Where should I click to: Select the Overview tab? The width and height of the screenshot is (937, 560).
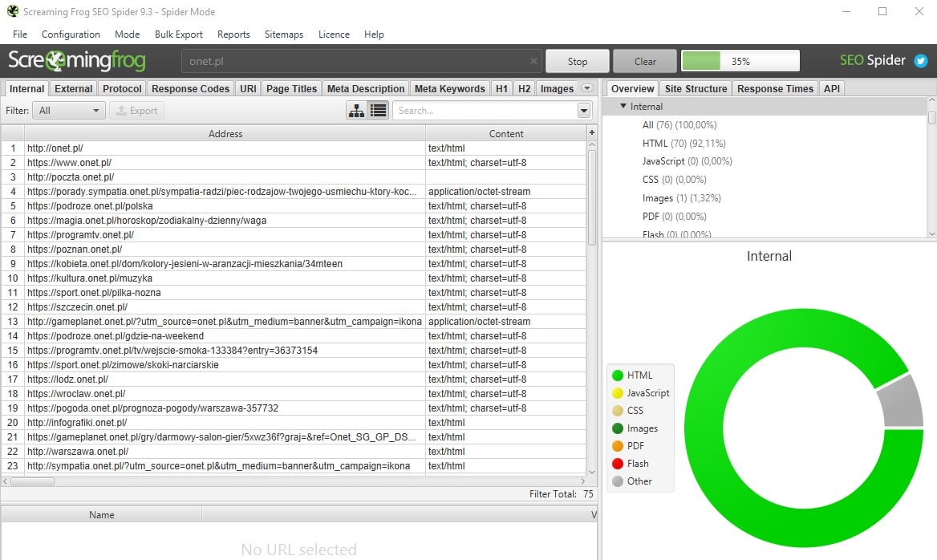[632, 88]
